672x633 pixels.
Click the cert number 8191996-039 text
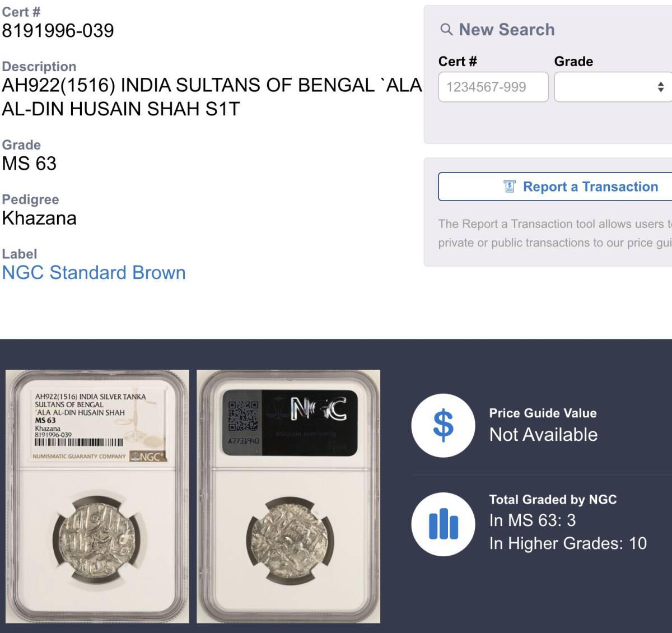[x=58, y=31]
